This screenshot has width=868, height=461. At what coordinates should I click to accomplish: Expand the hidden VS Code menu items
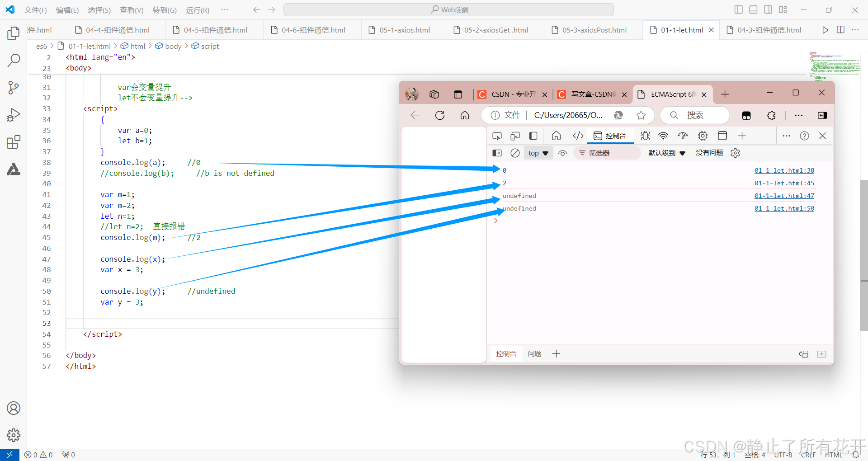(225, 9)
